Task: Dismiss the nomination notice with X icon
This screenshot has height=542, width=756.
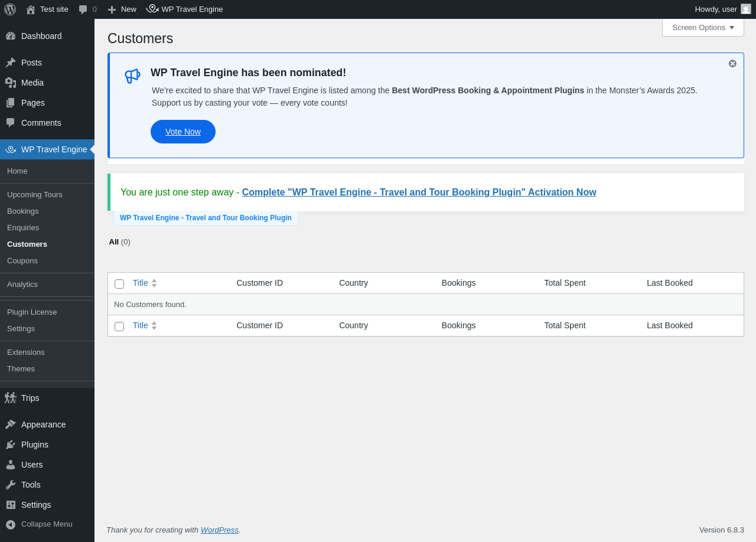Action: pyautogui.click(x=732, y=64)
